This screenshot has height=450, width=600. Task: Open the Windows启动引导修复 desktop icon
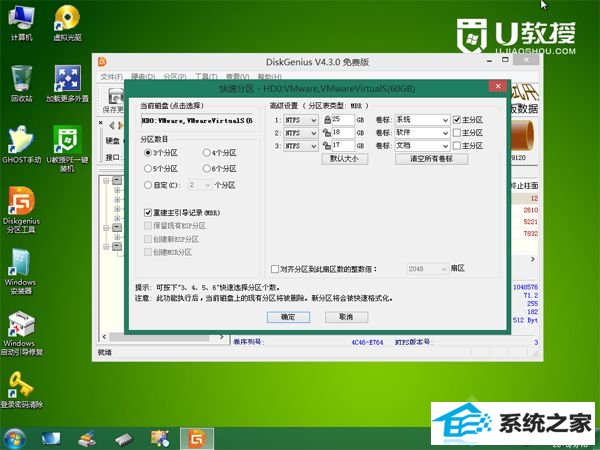[21, 333]
